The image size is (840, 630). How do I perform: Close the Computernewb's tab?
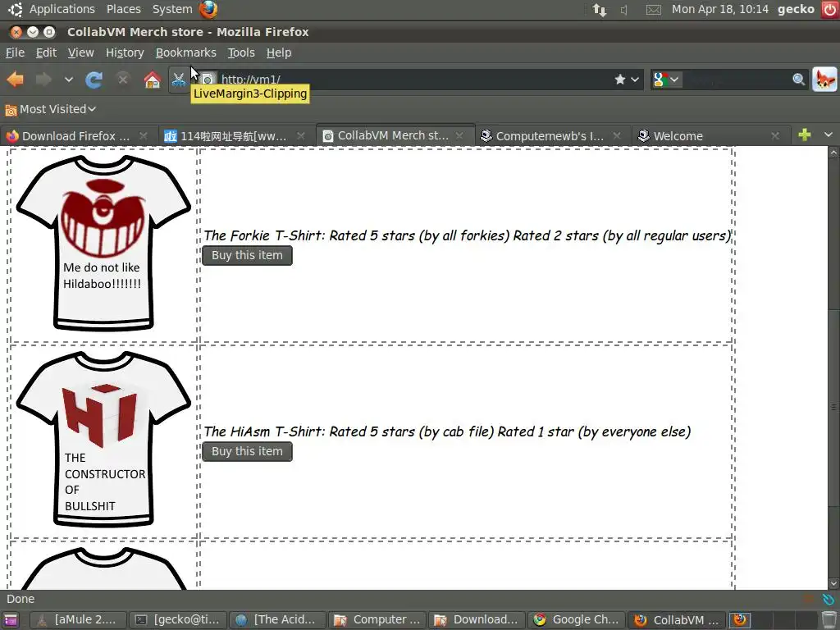point(617,136)
